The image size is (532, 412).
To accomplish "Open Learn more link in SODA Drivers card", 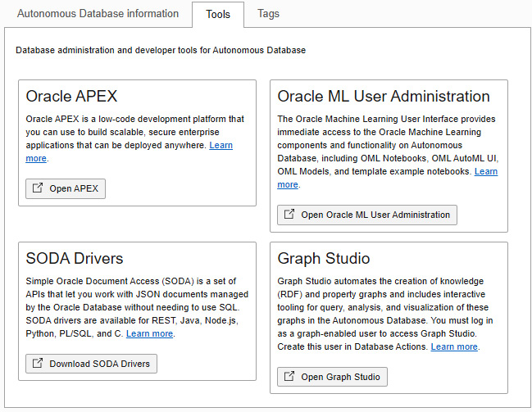I will pyautogui.click(x=150, y=333).
